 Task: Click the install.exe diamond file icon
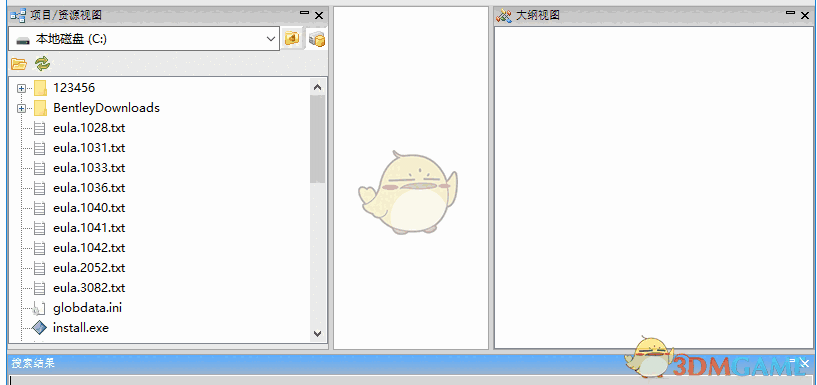tap(40, 328)
